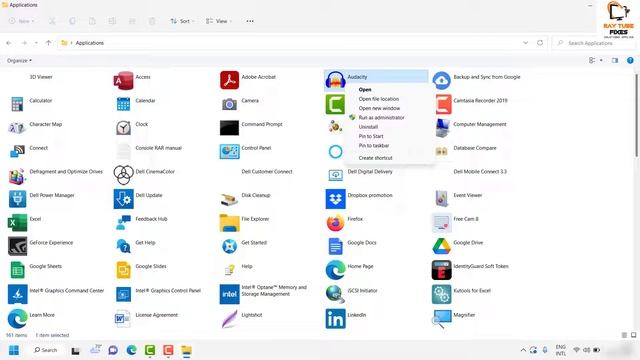Screen dimensions: 640x360
Task: Select IdentityGuard Soft Token icon
Action: pos(442,270)
